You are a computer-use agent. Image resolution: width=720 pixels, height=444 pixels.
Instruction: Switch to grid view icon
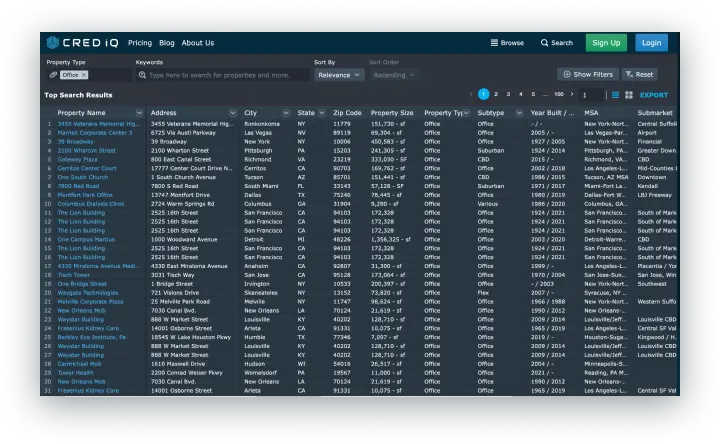click(x=629, y=95)
